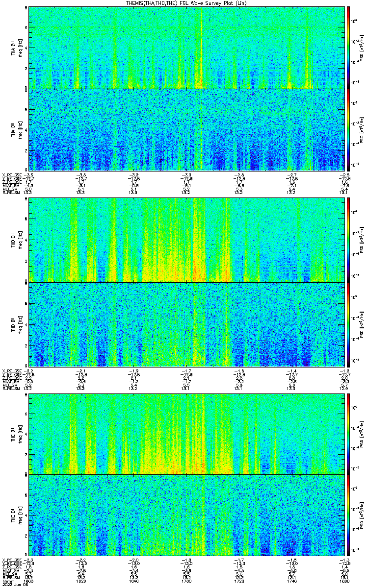
Task: Click the 1640 tick on the bottom time axis
Action: click(134, 581)
